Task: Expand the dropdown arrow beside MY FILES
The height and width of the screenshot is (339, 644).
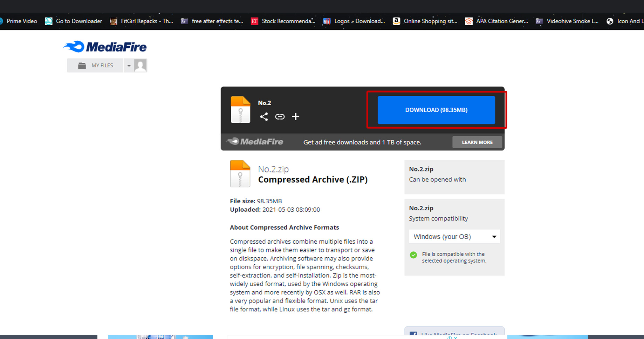Action: click(x=129, y=66)
